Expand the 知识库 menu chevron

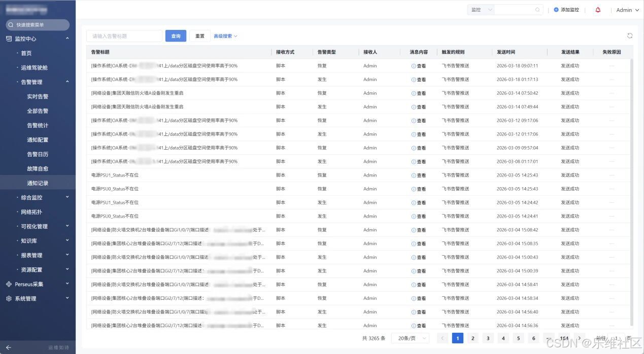[67, 240]
